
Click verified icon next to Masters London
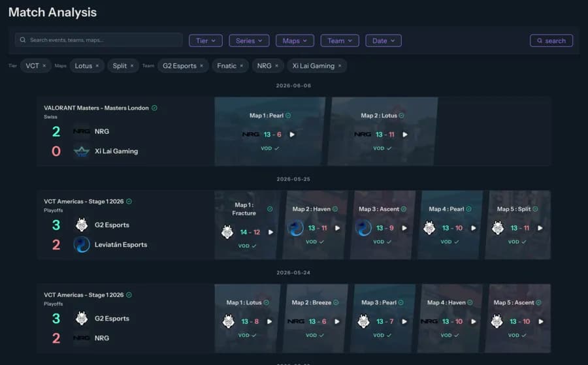154,108
